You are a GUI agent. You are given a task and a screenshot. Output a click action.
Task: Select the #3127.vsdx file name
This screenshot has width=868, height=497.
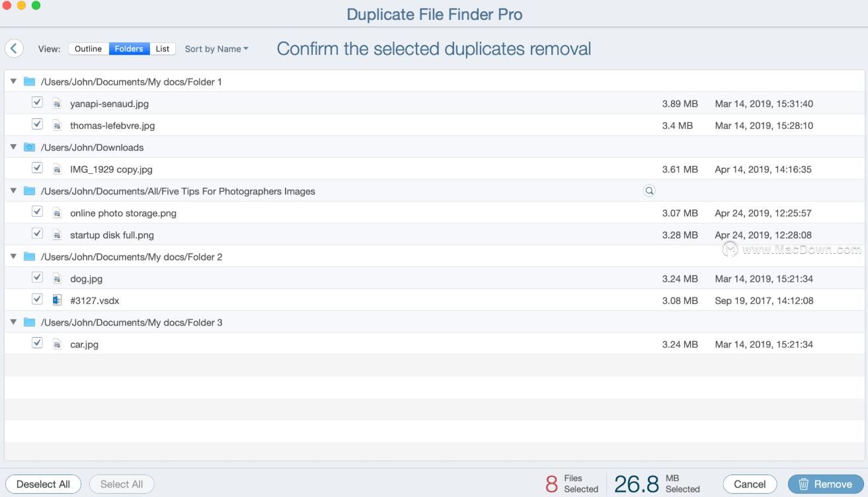[x=95, y=300]
